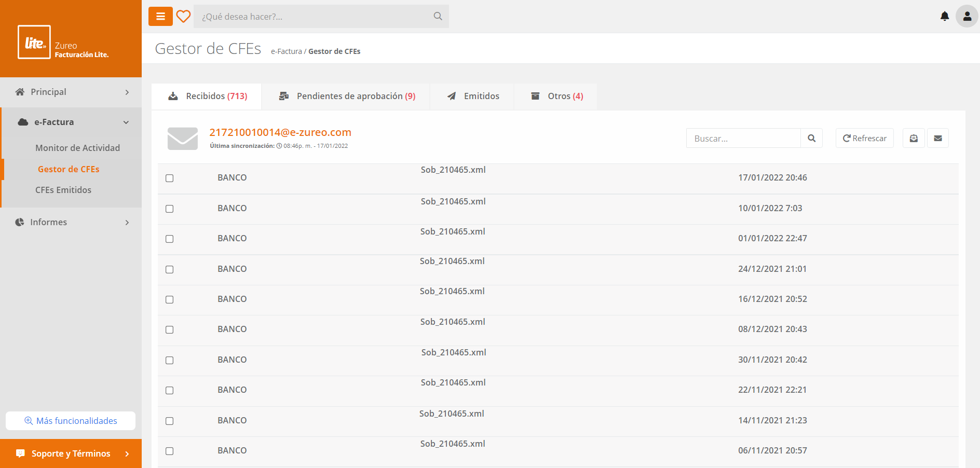Expand the Principal sidebar menu
This screenshot has height=468, width=980.
coord(71,92)
